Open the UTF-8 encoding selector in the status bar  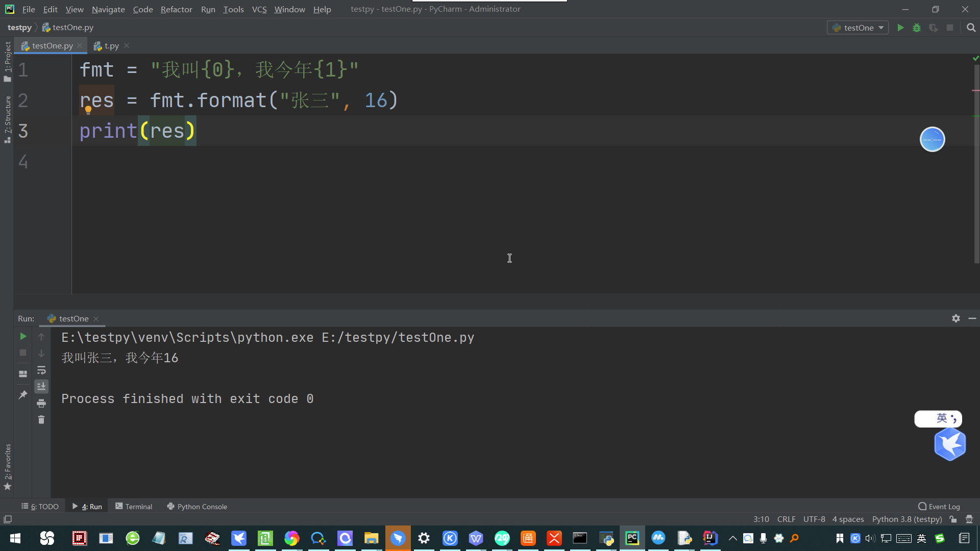pyautogui.click(x=814, y=519)
